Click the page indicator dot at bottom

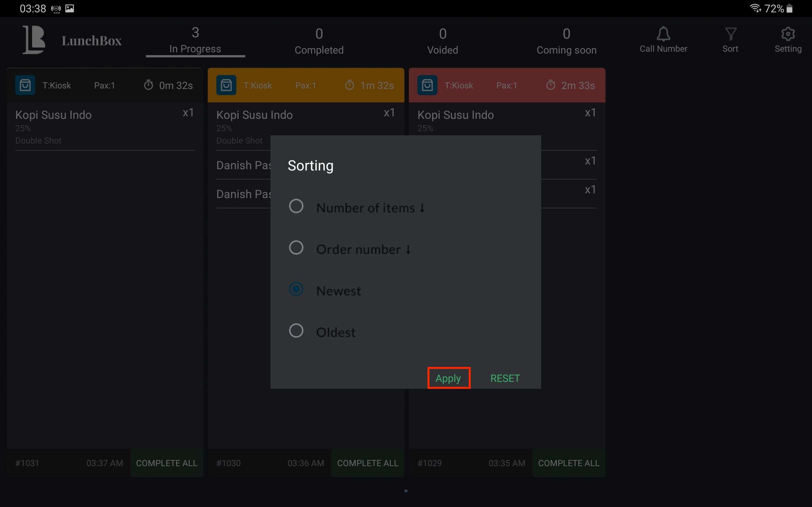click(406, 491)
